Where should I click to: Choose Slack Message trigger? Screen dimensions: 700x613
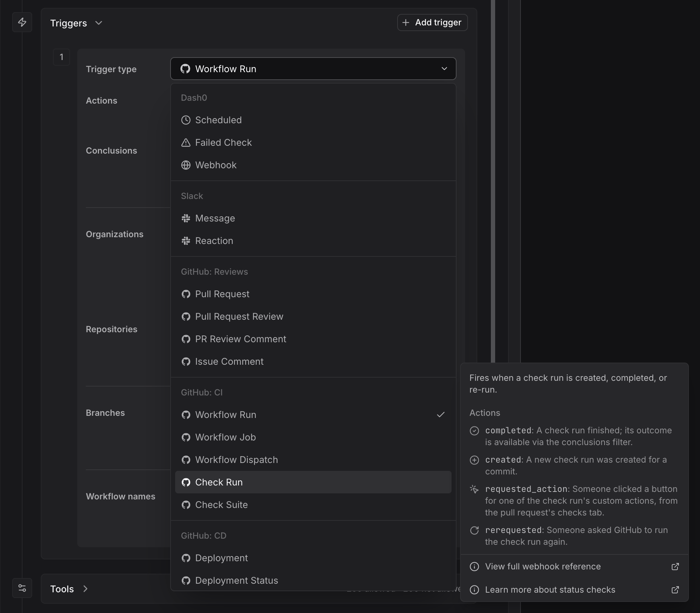tap(313, 218)
